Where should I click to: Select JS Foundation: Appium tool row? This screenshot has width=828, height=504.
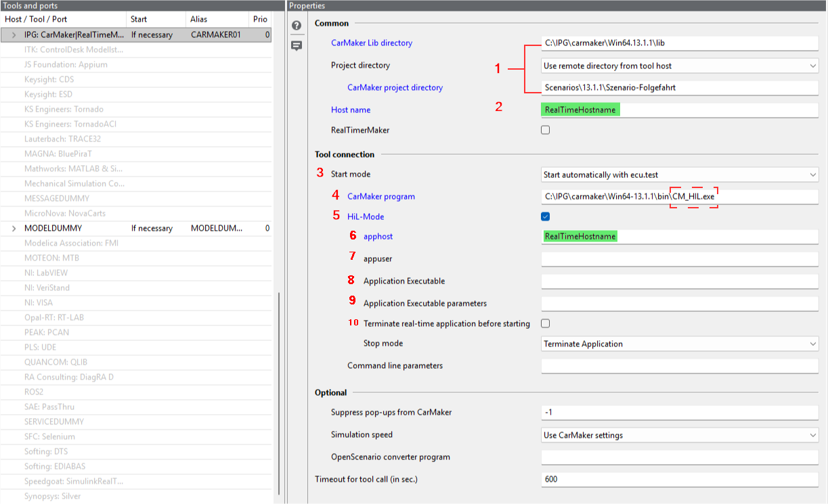tap(135, 64)
